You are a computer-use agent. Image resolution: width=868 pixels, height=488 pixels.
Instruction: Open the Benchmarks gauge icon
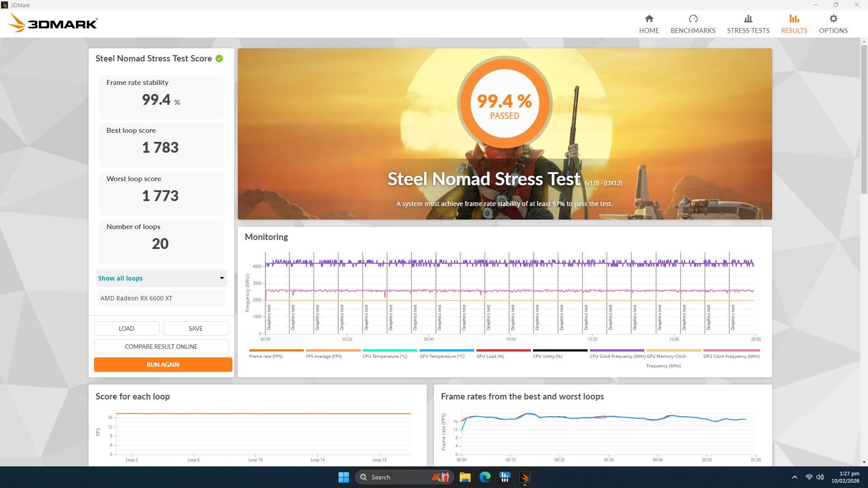[x=693, y=19]
